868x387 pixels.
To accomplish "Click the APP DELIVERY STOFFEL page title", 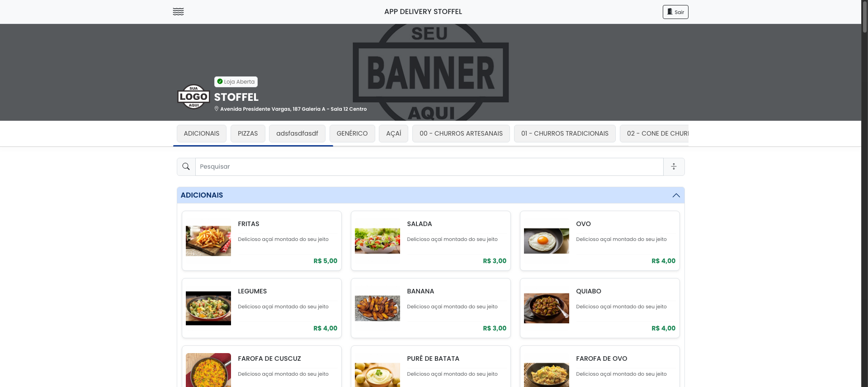I will coord(423,12).
